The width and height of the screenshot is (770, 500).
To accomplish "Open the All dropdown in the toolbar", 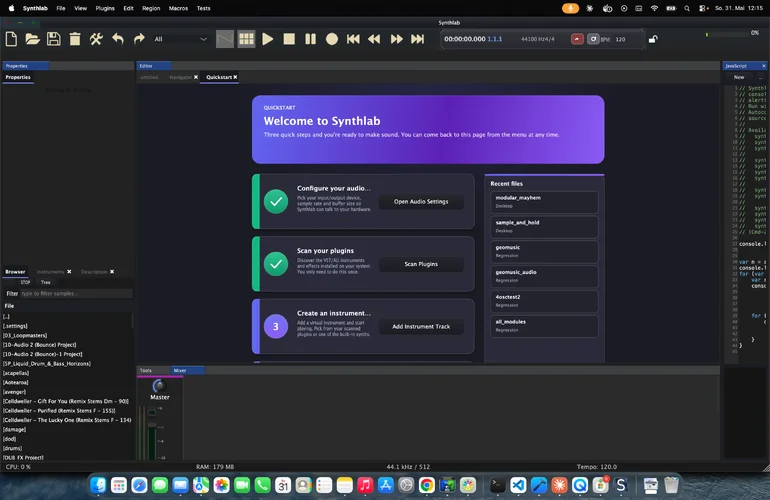I will 180,39.
